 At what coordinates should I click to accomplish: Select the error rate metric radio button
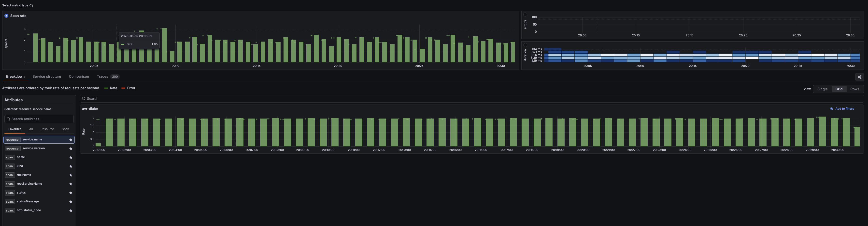tap(525, 15)
